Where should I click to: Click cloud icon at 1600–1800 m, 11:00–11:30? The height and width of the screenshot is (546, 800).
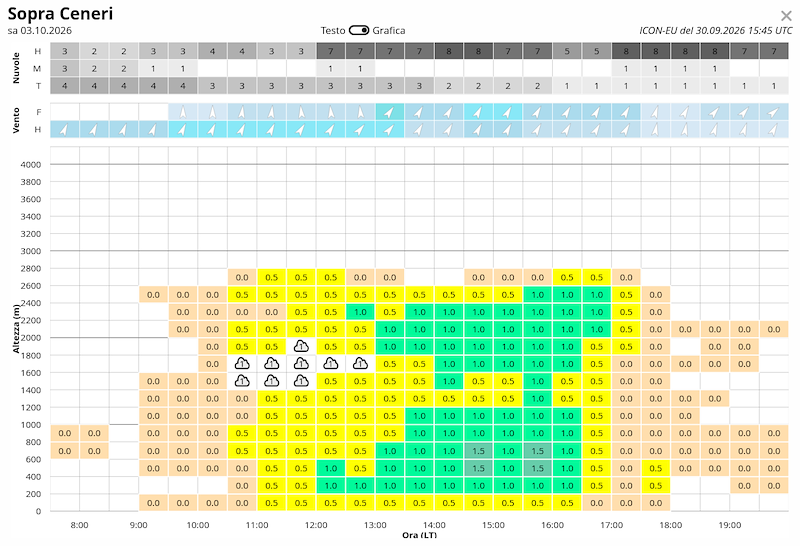coord(271,364)
